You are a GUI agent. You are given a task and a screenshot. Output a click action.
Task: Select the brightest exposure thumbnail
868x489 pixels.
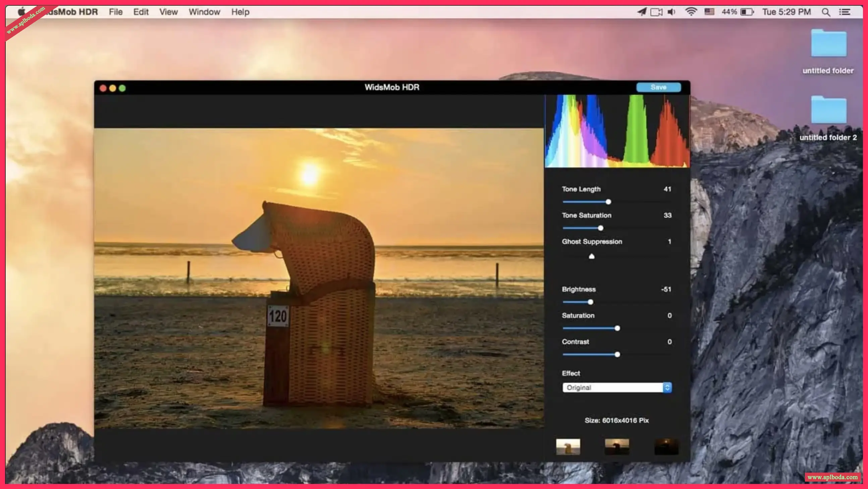click(x=568, y=447)
